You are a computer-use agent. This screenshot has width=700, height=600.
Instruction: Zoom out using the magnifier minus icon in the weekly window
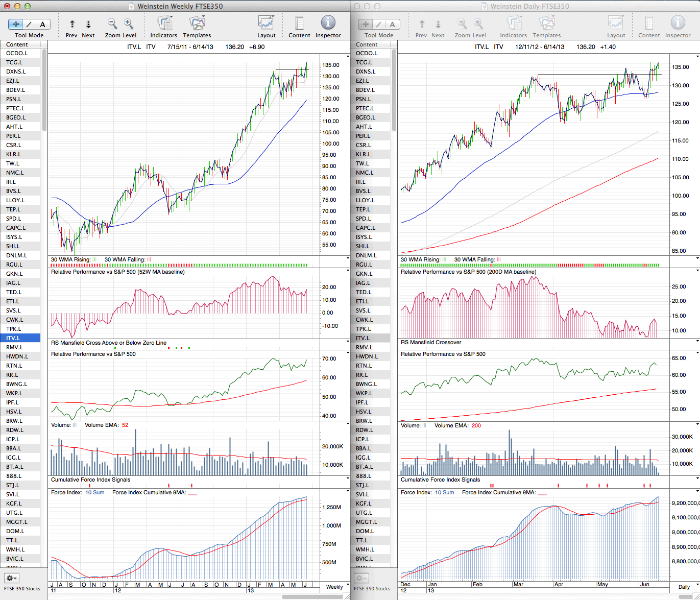[x=112, y=24]
